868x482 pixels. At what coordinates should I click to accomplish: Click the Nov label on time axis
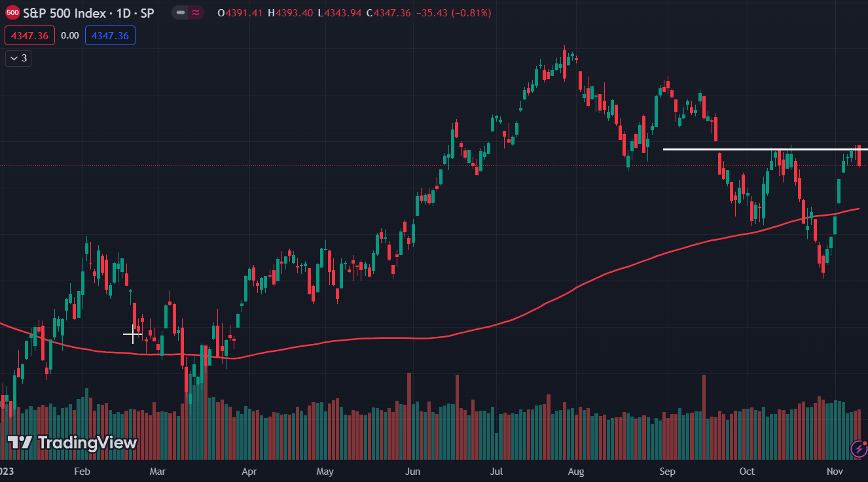[835, 472]
